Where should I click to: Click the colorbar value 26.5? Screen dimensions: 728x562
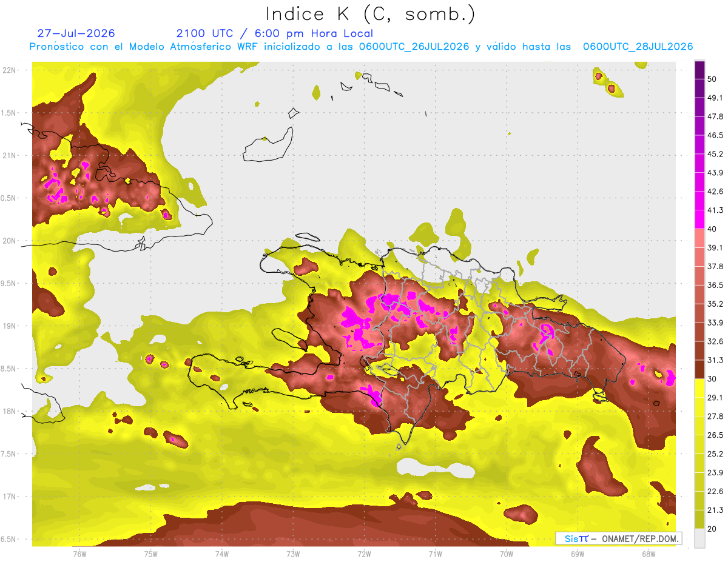715,435
